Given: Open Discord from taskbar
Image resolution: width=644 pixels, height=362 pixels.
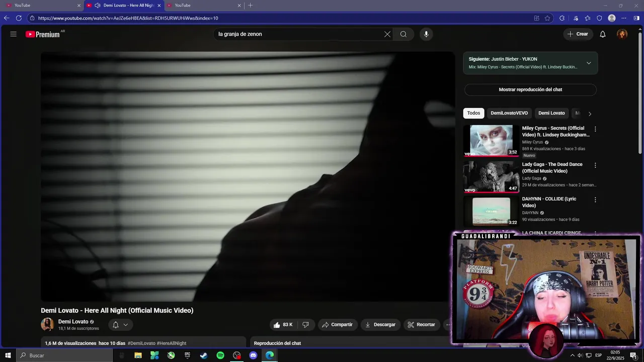Looking at the screenshot, I should 253,355.
